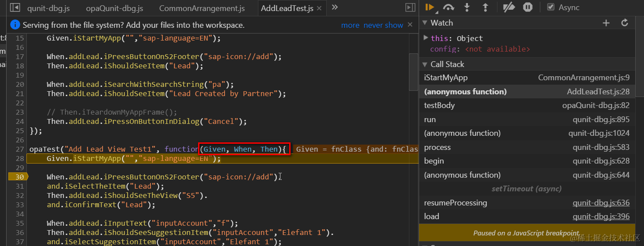The width and height of the screenshot is (644, 246).
Task: Toggle the debugger sidebar panel icon
Action: click(410, 7)
